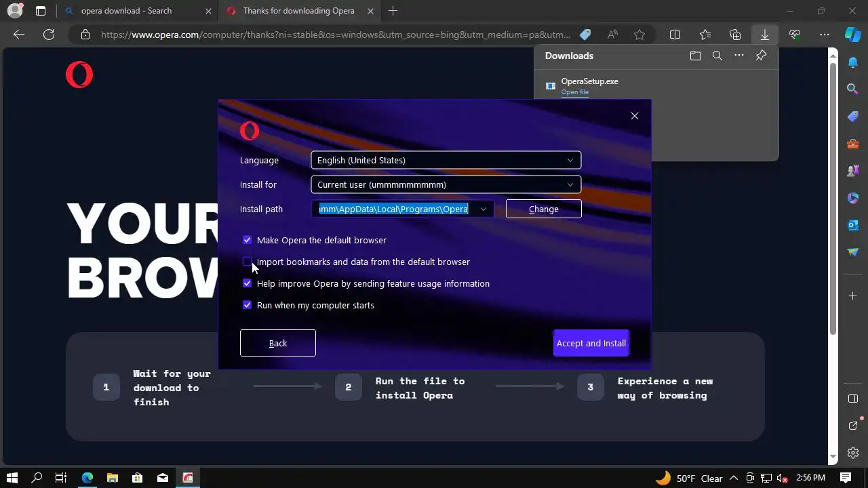Screen dimensions: 868x488
Task: Open Task View on the taskbar
Action: tap(61, 478)
